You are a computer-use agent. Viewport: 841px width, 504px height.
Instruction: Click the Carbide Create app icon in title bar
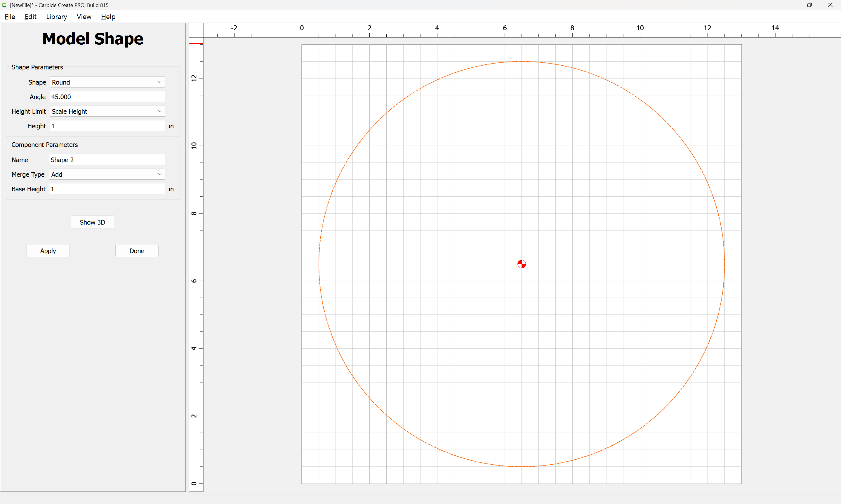tap(4, 5)
